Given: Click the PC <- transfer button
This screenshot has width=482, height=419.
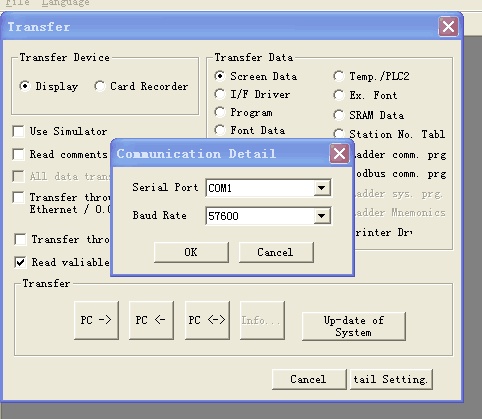Looking at the screenshot, I should 151,320.
